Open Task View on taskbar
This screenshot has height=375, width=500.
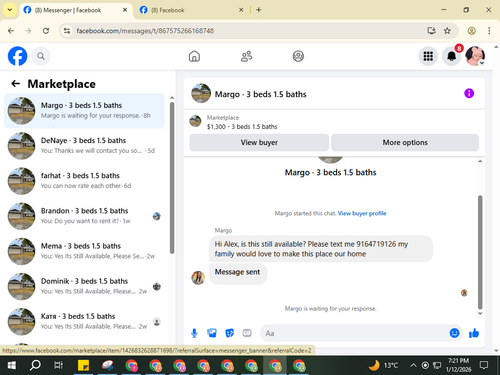pos(58,366)
